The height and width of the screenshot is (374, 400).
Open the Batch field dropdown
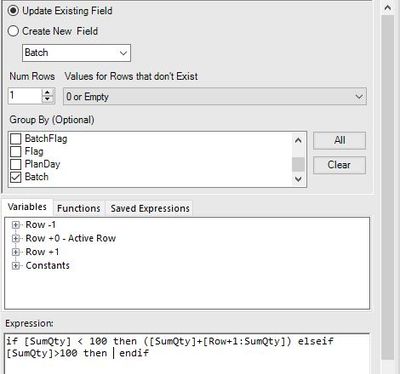tap(76, 53)
